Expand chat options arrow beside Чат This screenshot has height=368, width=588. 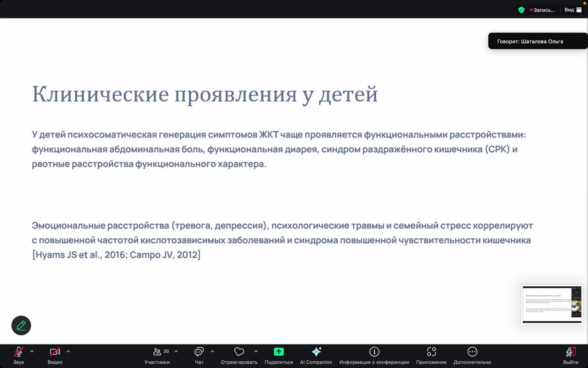coord(212,351)
